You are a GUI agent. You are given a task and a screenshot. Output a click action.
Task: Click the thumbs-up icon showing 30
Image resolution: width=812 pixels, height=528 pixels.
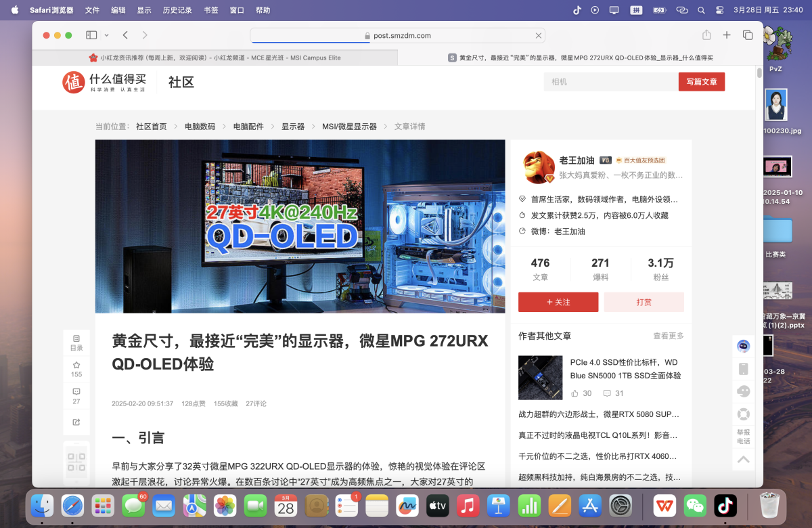574,393
